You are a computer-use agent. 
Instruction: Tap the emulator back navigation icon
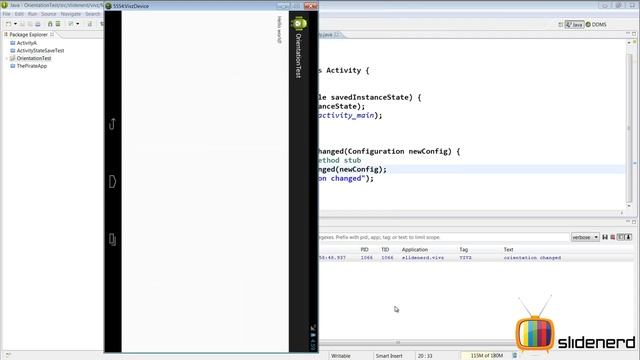point(113,124)
